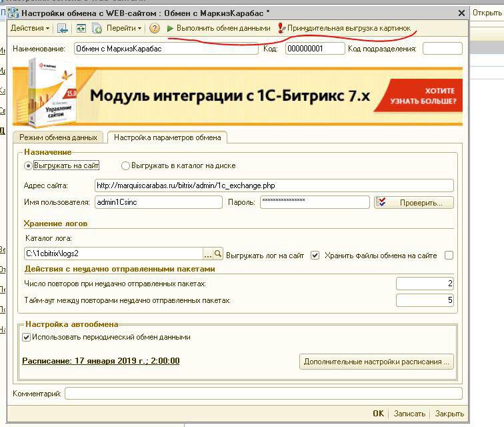Click the Число повторов field with value 2
504x427 pixels.
point(425,284)
